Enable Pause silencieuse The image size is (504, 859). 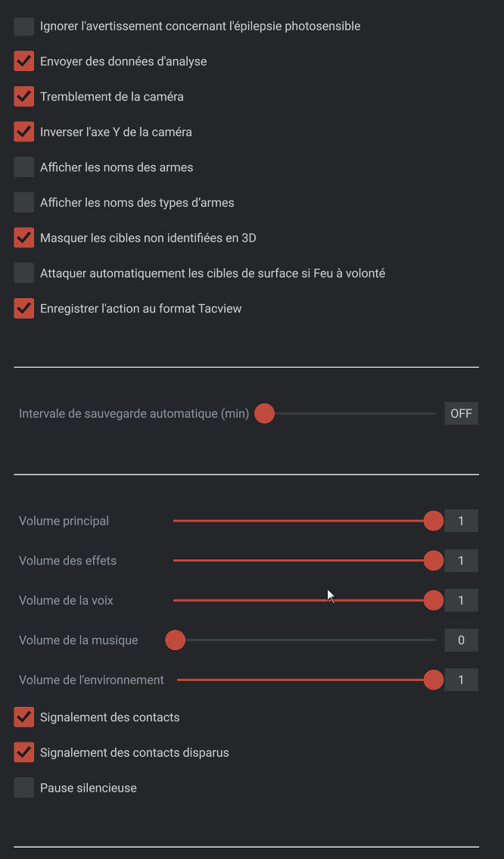(24, 788)
